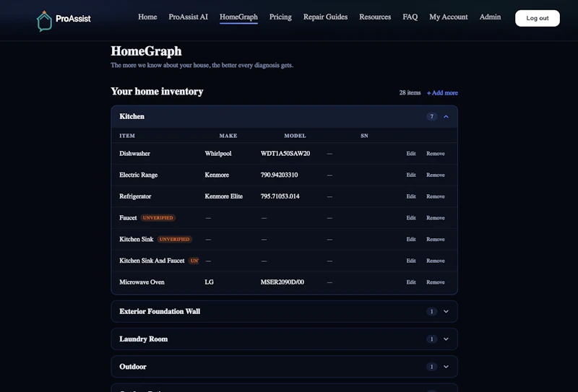This screenshot has height=392, width=578.
Task: Open My Account page
Action: pos(448,17)
